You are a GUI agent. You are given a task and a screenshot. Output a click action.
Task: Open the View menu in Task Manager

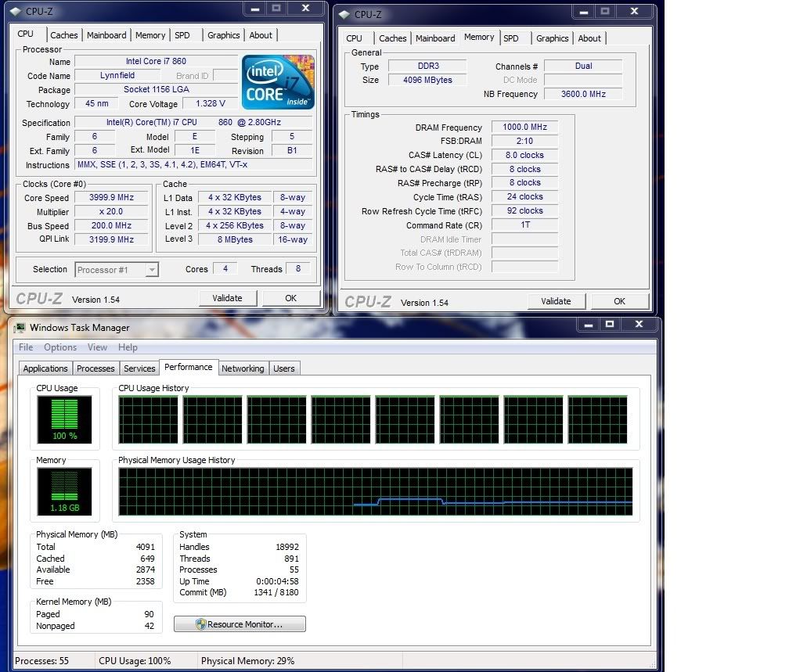(x=97, y=347)
